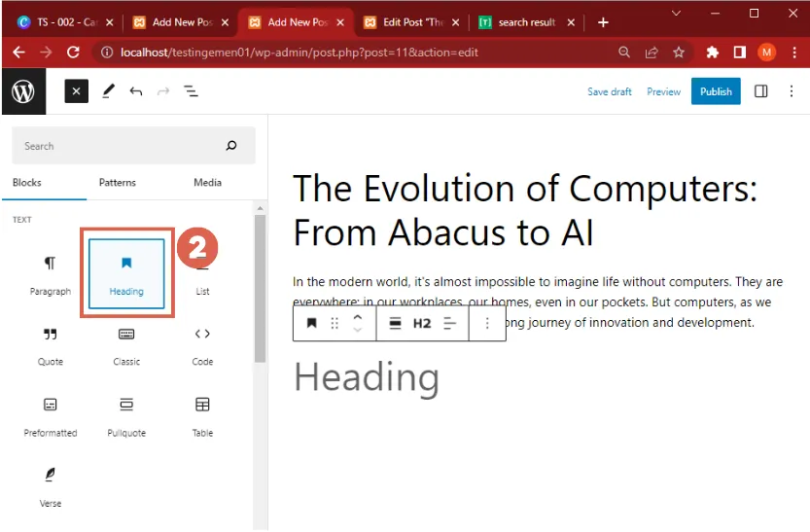The image size is (810, 532).
Task: Click the inserter panel scrollbar
Action: (x=260, y=289)
